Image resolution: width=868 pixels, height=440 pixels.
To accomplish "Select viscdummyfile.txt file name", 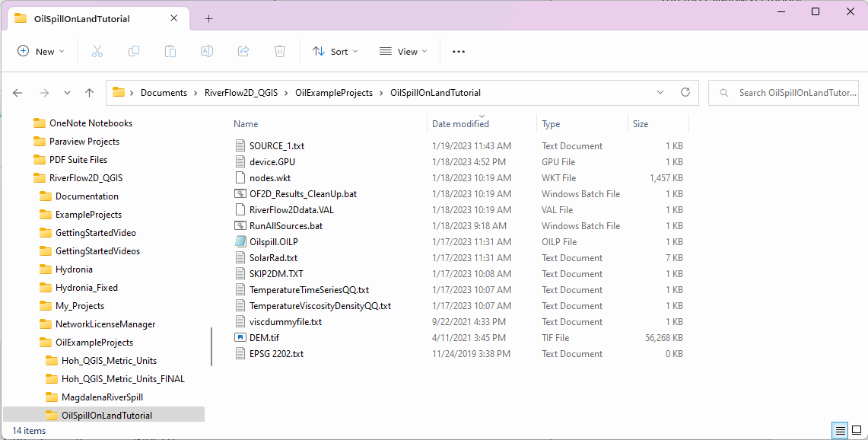I will [x=285, y=322].
